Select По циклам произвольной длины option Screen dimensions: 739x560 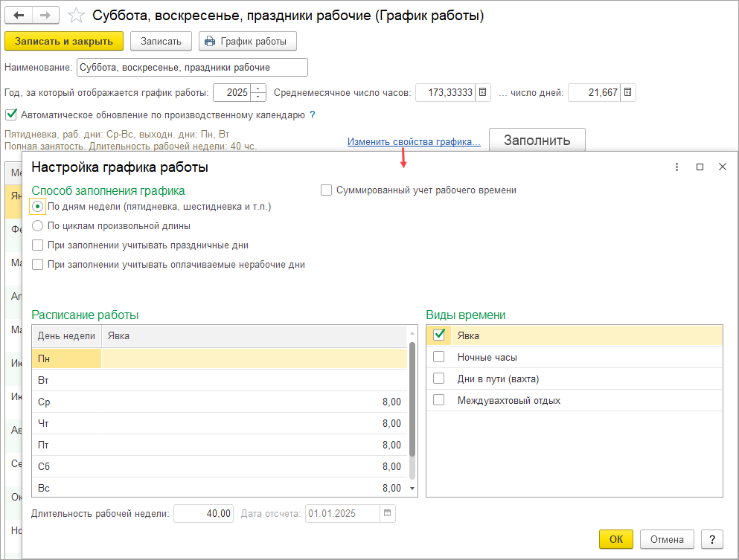[38, 225]
